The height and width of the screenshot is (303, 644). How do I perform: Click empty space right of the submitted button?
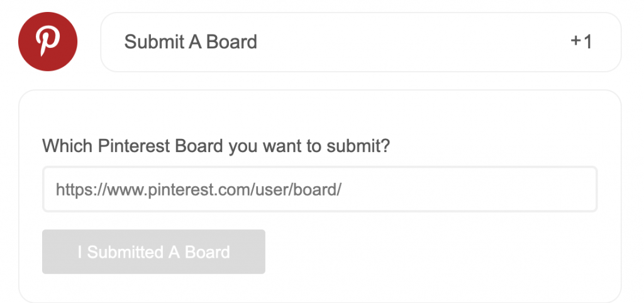coord(431,251)
